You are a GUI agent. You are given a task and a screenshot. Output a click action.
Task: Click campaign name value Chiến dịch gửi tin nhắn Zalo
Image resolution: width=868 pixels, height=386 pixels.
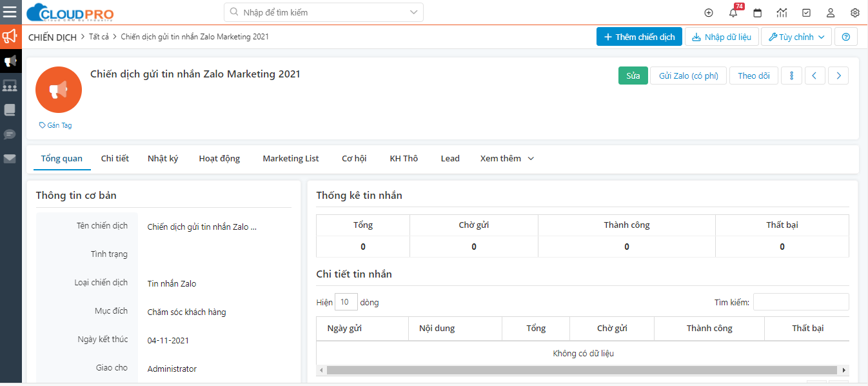(x=202, y=227)
